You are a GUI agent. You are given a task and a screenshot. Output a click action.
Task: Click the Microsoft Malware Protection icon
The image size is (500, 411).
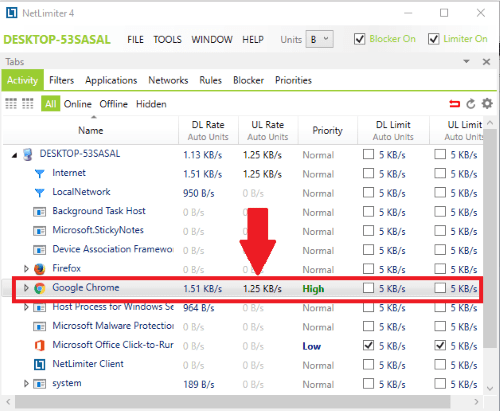click(39, 326)
